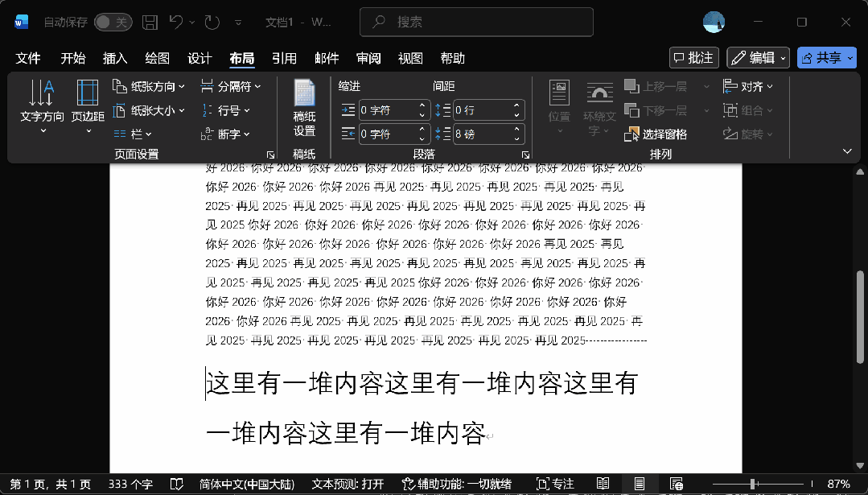Open the 对齐 (Align) dropdown
Image resolution: width=868 pixels, height=495 pixels.
click(x=748, y=86)
